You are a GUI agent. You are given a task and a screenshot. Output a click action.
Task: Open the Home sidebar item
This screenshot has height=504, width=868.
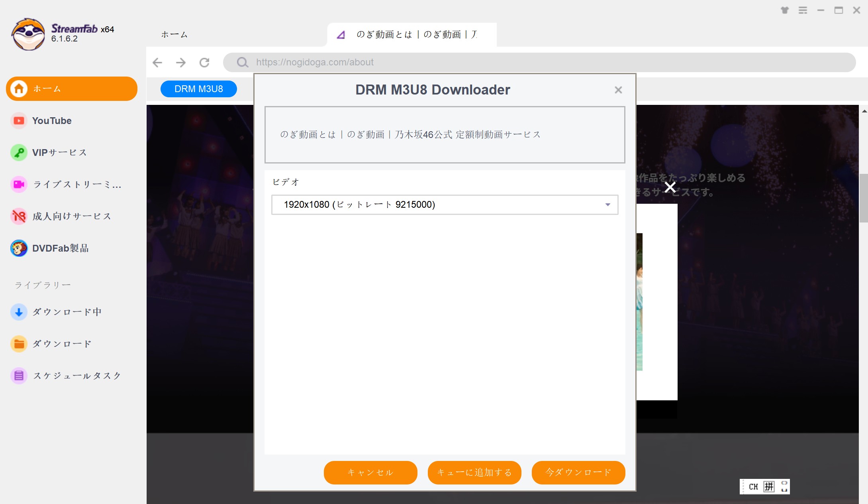[72, 89]
